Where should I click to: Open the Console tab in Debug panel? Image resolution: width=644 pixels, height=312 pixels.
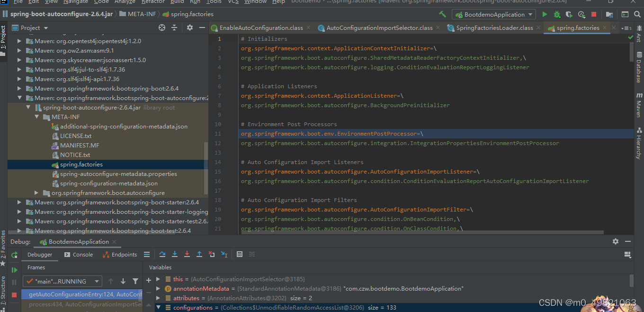[79, 255]
